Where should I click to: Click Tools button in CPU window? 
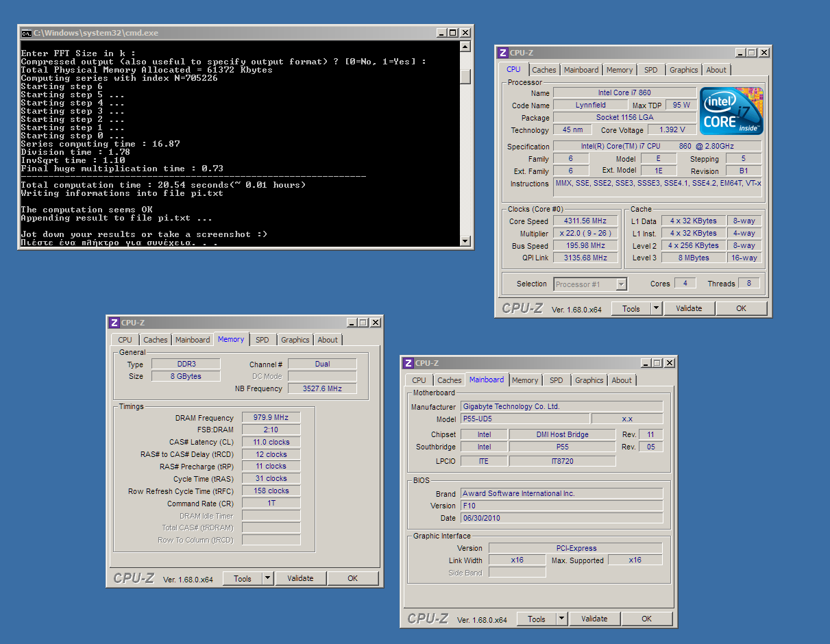click(x=631, y=308)
